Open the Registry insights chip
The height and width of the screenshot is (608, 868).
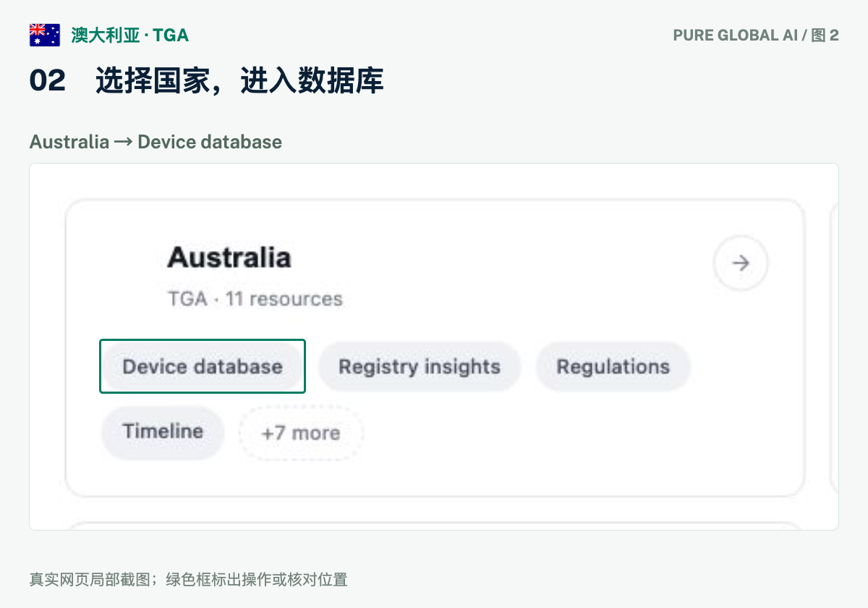click(x=420, y=366)
